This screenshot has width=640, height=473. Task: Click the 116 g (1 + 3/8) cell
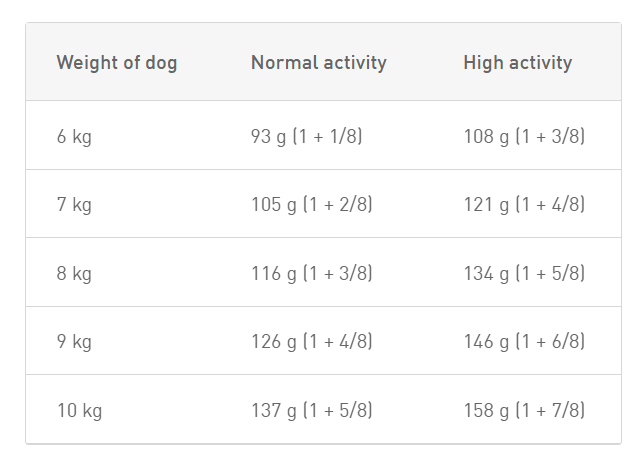(x=312, y=273)
